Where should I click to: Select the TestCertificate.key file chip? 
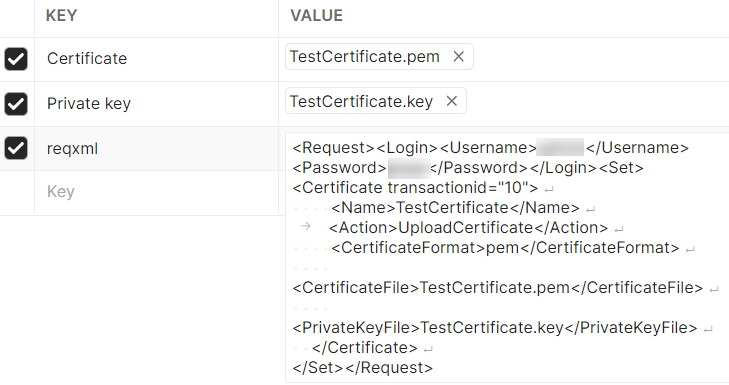(376, 101)
